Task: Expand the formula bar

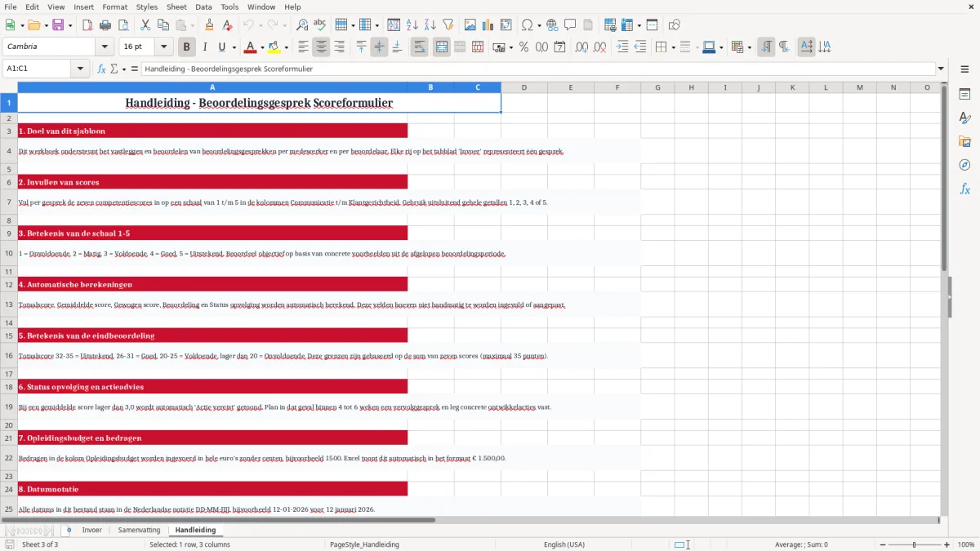Action: (941, 69)
